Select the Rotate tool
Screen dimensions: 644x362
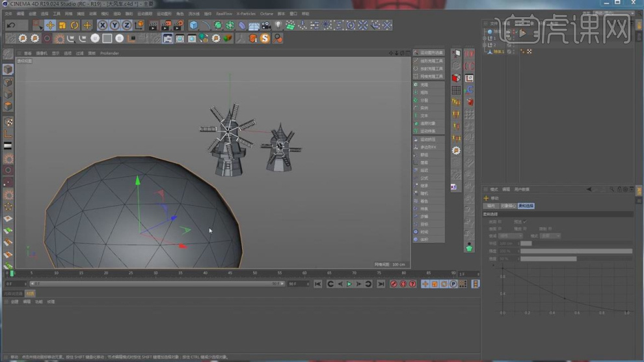click(x=75, y=25)
